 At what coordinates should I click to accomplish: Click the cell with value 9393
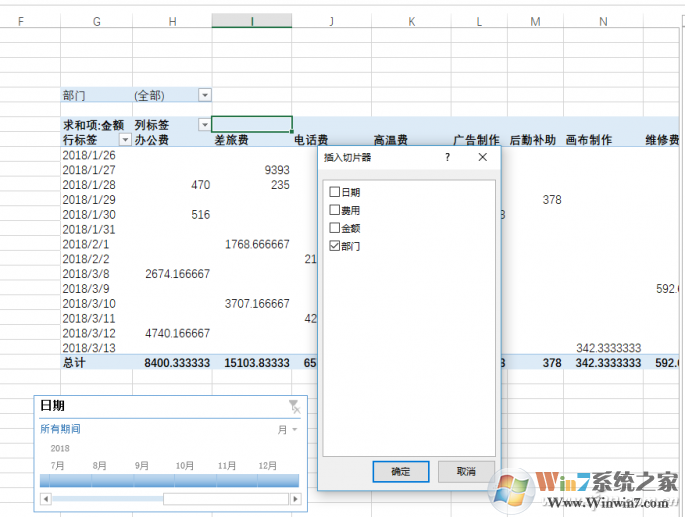[x=277, y=170]
